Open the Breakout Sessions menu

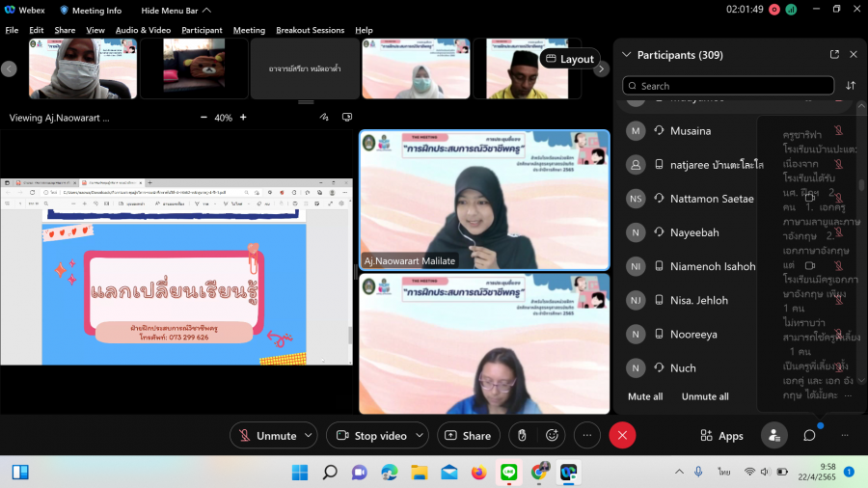click(311, 30)
